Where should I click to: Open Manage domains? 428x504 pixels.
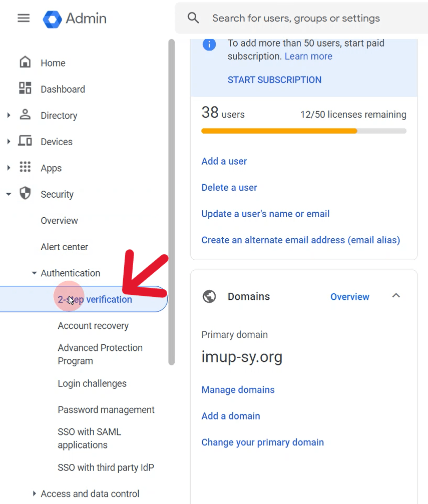pos(238,389)
